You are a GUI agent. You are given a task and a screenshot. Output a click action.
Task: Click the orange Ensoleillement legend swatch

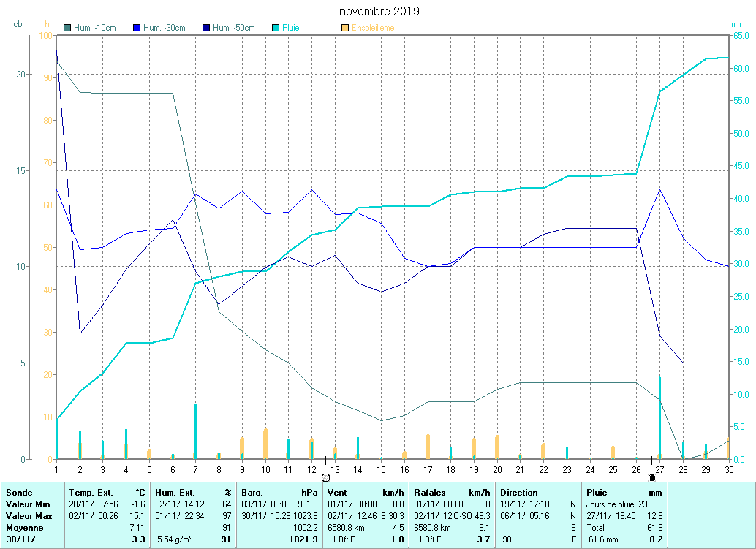coord(345,28)
